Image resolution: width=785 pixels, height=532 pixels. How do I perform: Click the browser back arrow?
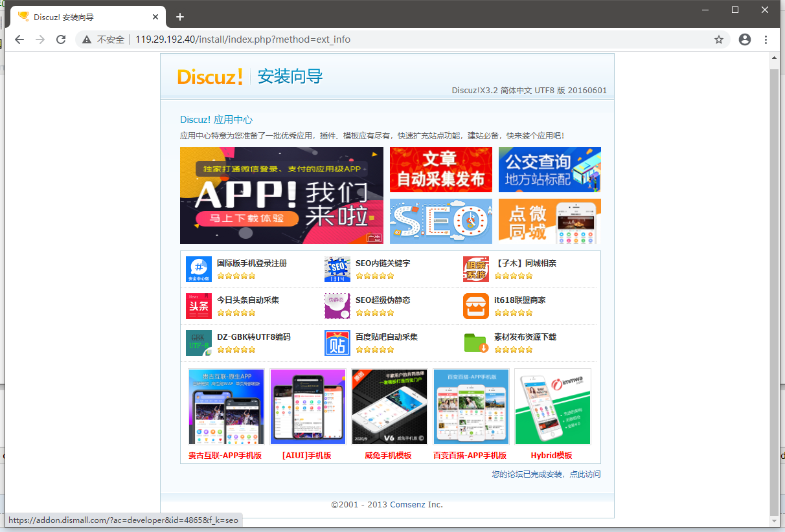tap(19, 39)
